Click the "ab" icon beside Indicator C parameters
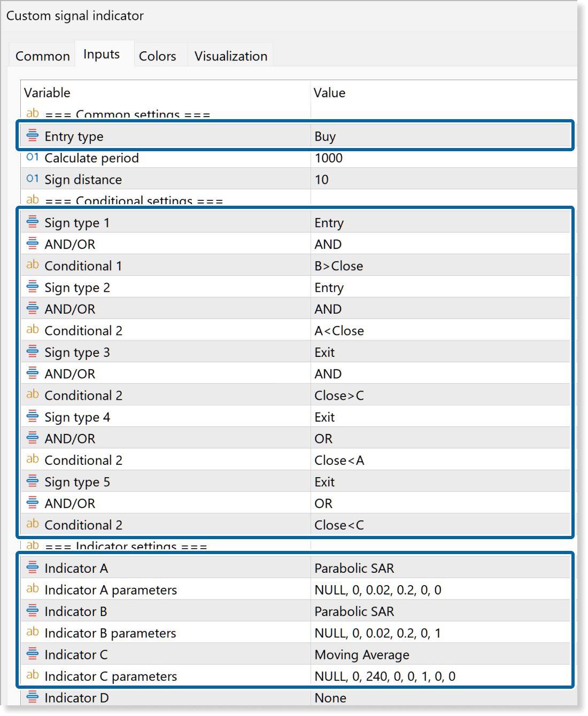The height and width of the screenshot is (716, 588). coord(32,675)
